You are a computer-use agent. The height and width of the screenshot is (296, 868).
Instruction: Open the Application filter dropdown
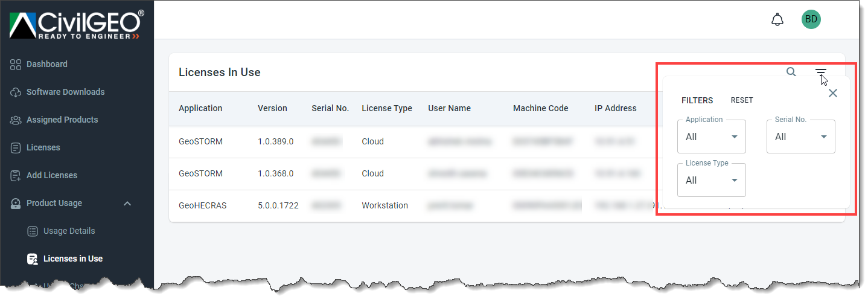712,137
